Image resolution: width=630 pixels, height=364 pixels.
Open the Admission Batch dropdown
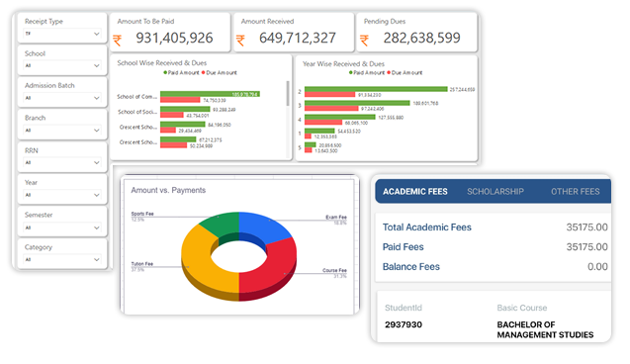point(62,98)
